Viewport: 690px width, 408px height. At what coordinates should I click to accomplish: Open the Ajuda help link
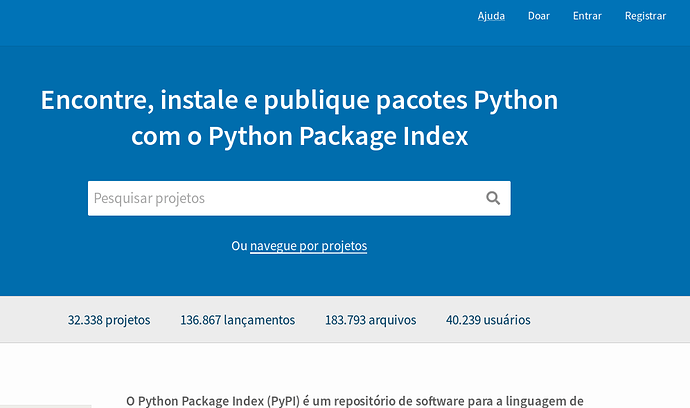point(491,16)
